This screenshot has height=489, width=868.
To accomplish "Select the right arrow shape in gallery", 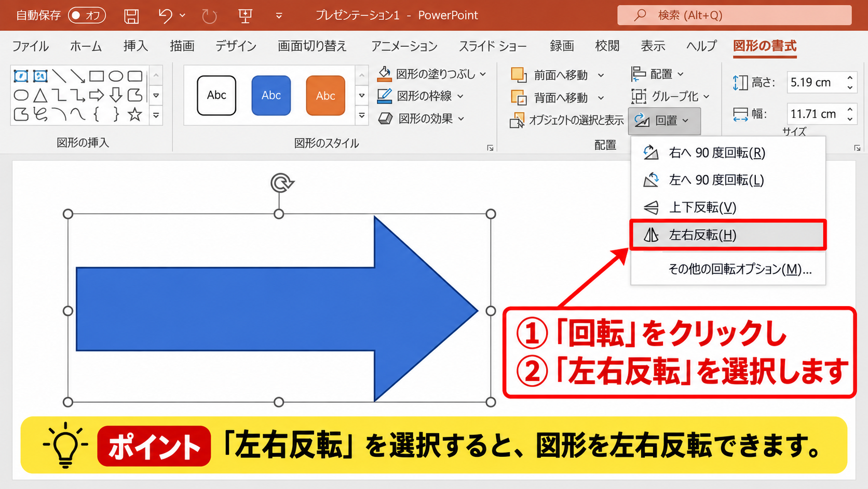I will click(97, 95).
